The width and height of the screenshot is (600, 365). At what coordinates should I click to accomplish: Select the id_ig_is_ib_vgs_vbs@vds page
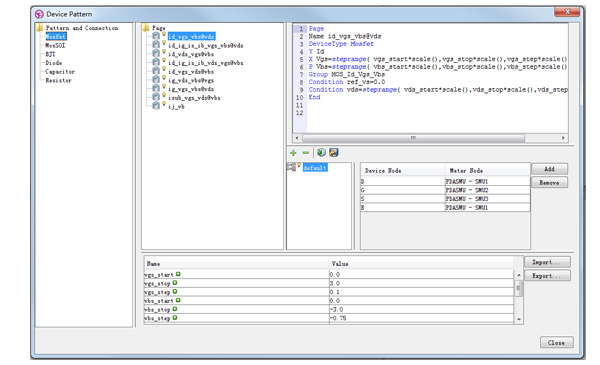point(205,45)
